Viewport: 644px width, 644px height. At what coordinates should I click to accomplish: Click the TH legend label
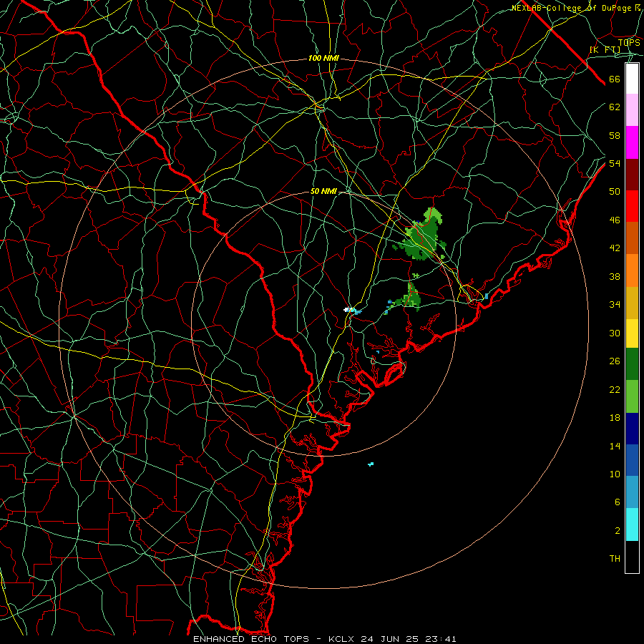coord(615,559)
